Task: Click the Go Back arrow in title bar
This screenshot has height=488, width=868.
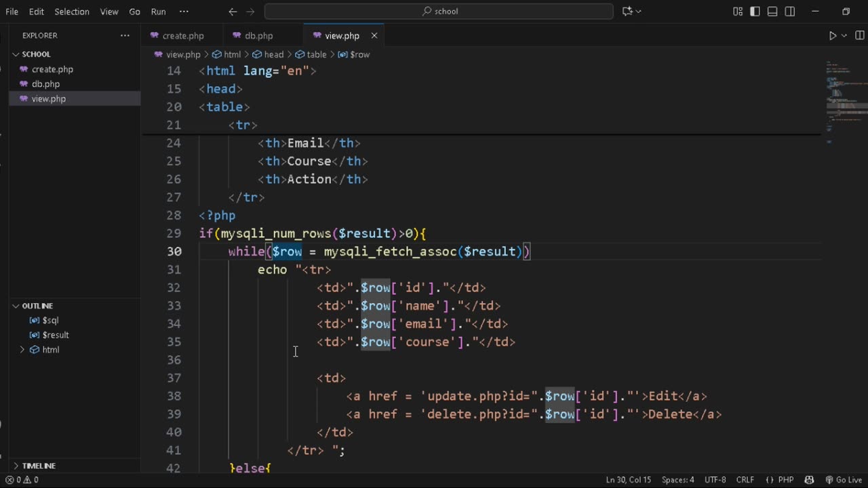Action: tap(233, 12)
